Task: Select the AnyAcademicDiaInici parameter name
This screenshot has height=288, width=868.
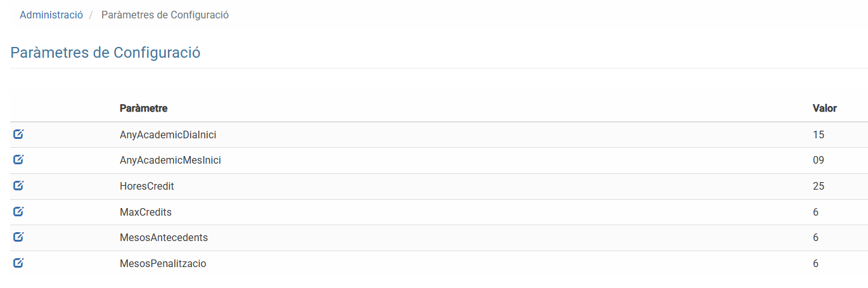Action: [x=168, y=134]
